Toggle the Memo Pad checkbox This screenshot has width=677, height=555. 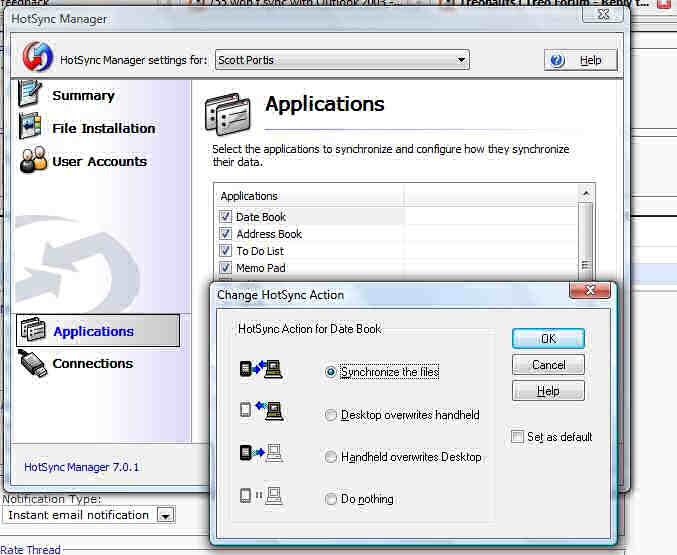225,268
